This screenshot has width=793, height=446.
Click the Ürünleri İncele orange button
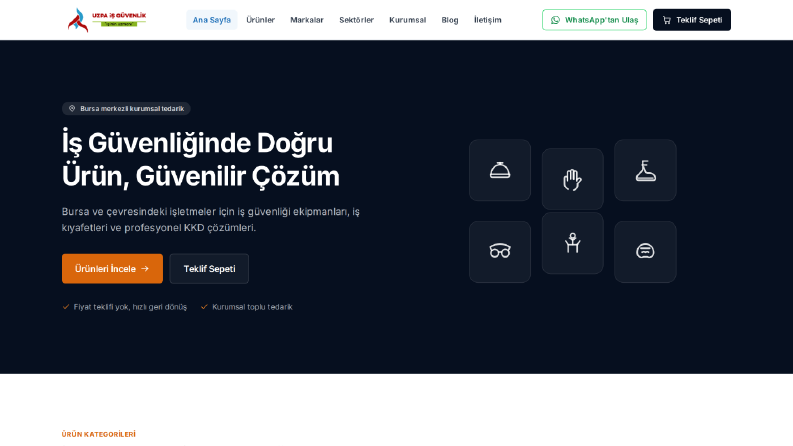pos(112,269)
